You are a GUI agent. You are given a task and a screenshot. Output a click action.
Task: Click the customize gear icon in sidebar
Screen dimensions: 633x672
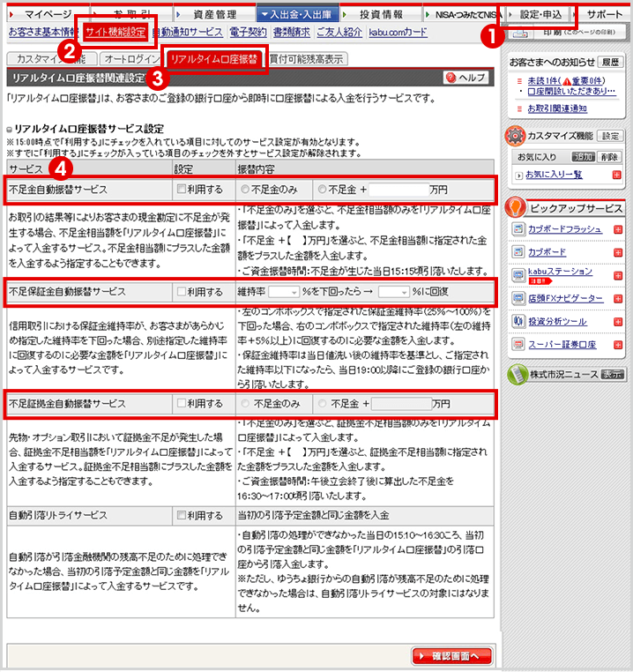coord(515,137)
